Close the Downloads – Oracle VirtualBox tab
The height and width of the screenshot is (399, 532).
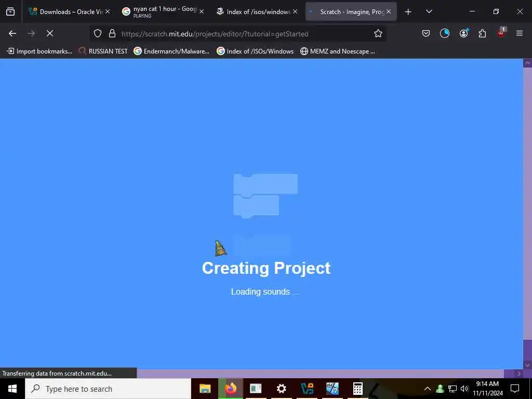click(x=108, y=11)
